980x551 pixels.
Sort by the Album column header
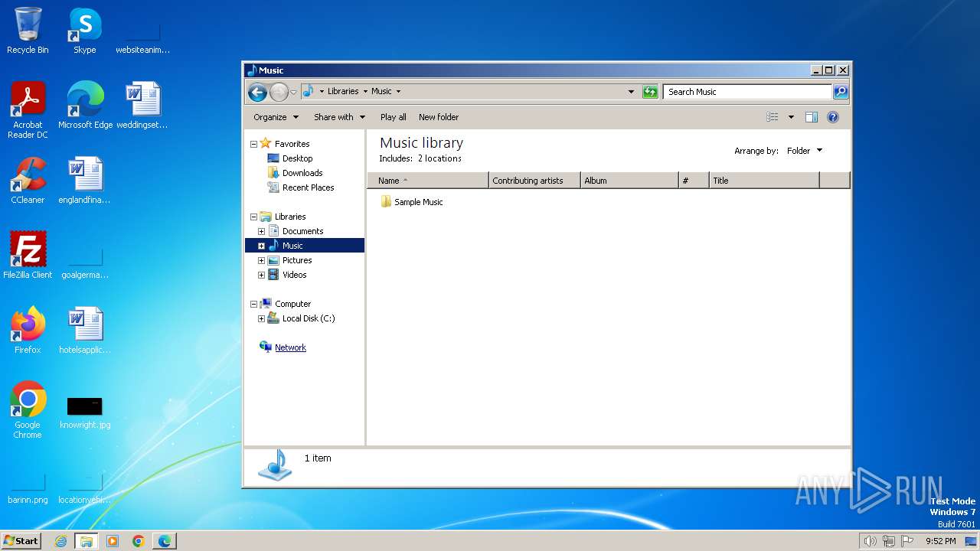(x=629, y=181)
